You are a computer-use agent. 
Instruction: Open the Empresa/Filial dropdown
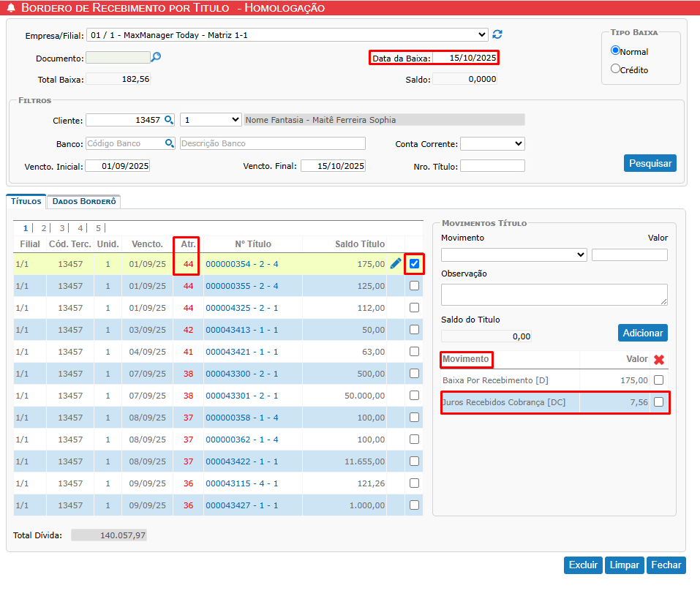point(287,34)
